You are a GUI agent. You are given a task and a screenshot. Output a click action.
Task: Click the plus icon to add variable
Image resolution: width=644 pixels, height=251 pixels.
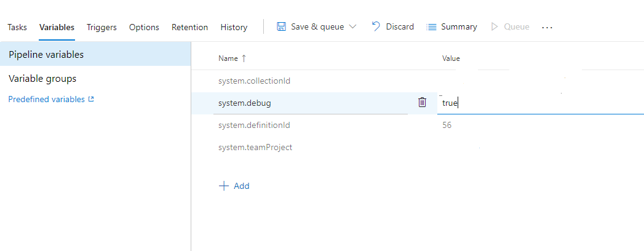(x=224, y=186)
